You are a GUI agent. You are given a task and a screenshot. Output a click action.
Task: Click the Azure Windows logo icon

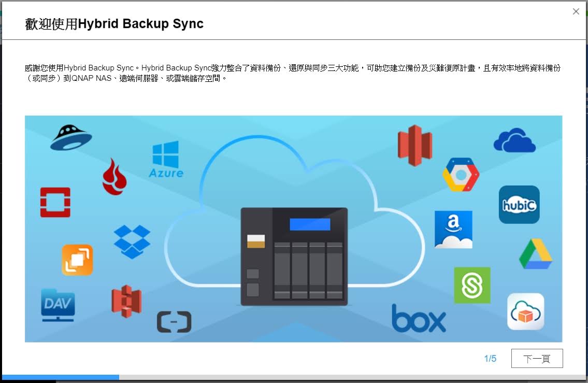166,159
